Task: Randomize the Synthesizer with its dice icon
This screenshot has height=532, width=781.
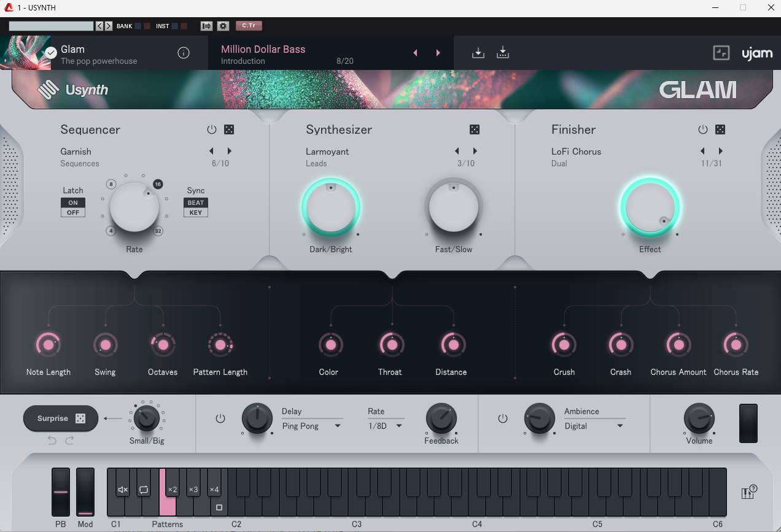Action: (x=475, y=129)
